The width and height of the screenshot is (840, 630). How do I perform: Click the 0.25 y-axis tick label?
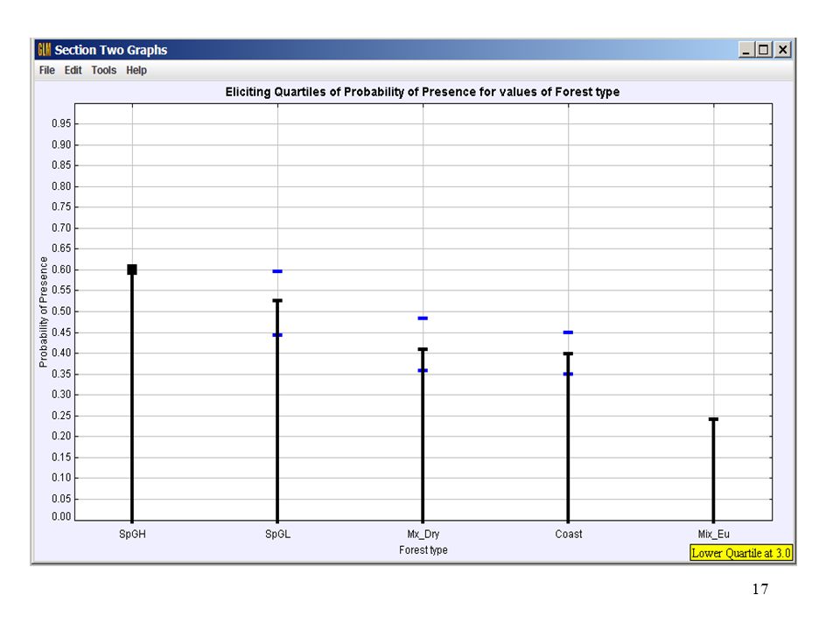(x=61, y=416)
